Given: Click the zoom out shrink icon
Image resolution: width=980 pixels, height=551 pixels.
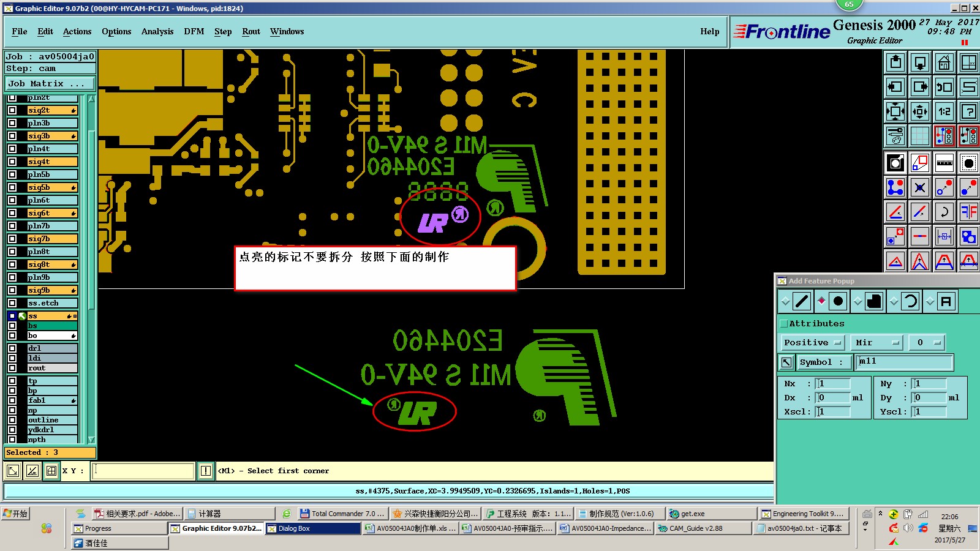Looking at the screenshot, I should pos(920,111).
